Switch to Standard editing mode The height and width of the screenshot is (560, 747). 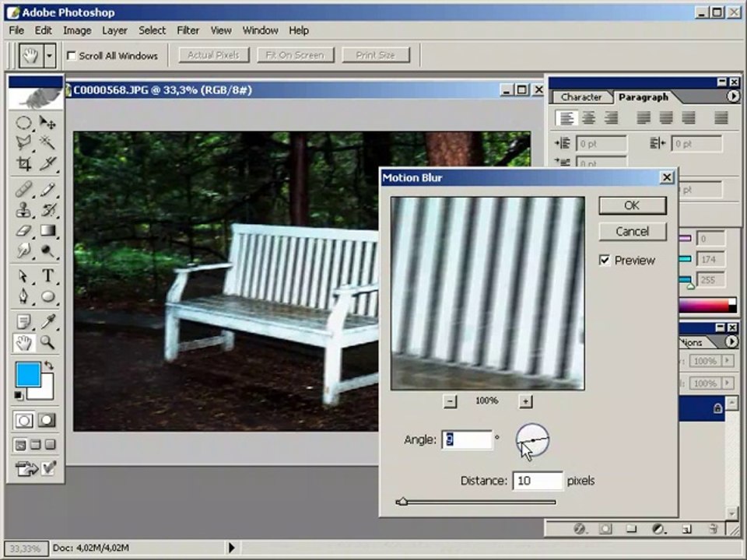point(24,421)
